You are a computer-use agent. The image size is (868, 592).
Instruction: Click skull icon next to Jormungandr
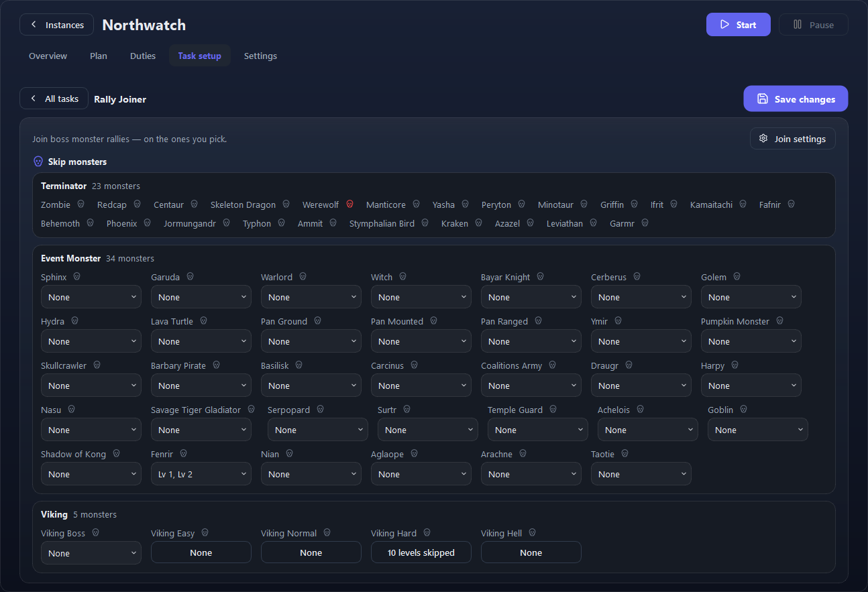pyautogui.click(x=226, y=223)
